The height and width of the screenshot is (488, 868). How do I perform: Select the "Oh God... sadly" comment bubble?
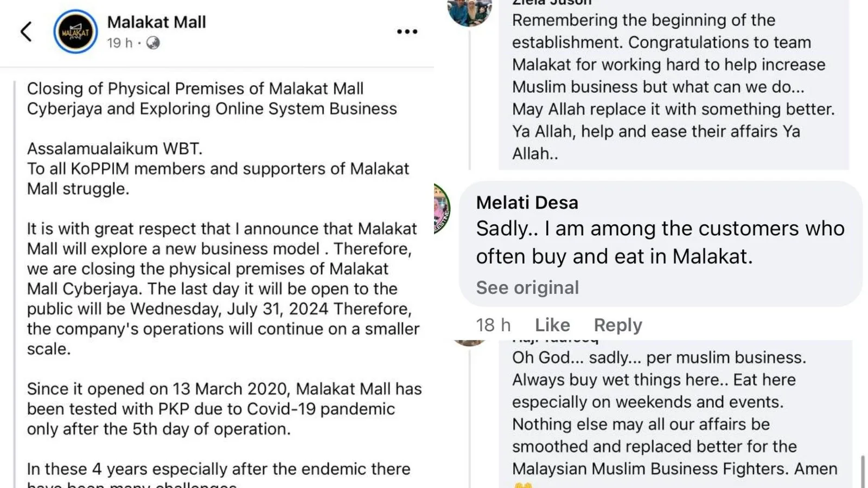674,413
